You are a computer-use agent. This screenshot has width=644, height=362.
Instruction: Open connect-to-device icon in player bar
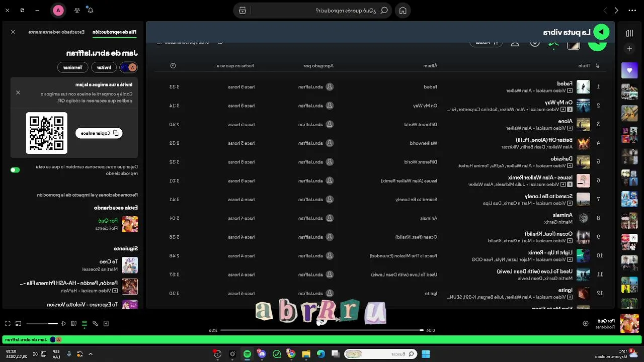click(73, 323)
